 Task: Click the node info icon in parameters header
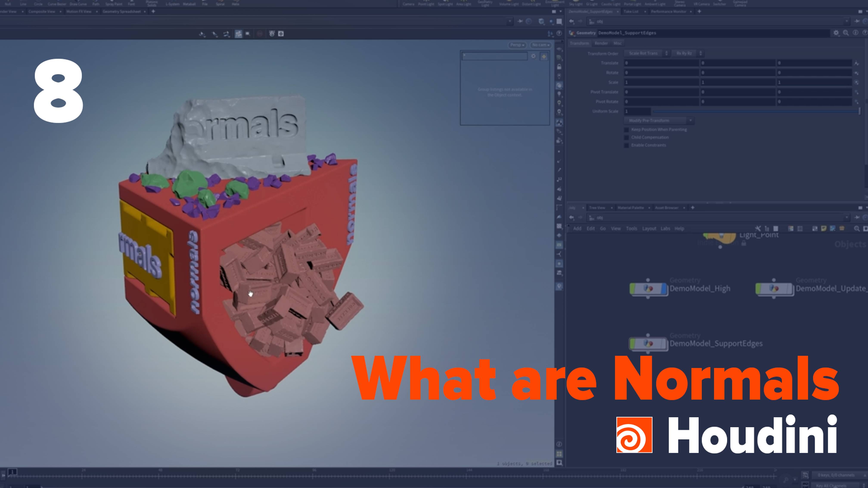[855, 33]
